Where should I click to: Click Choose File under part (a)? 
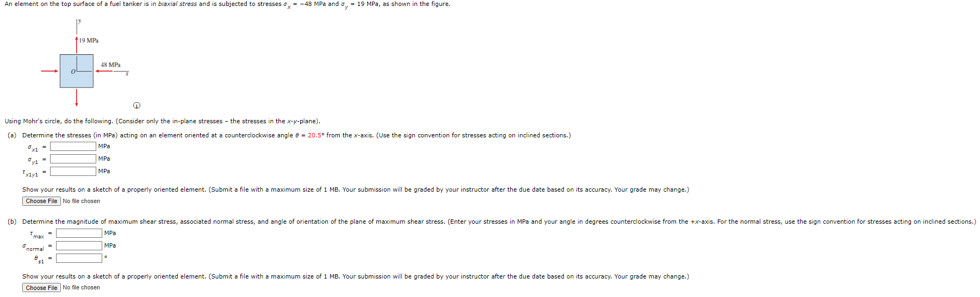[41, 201]
